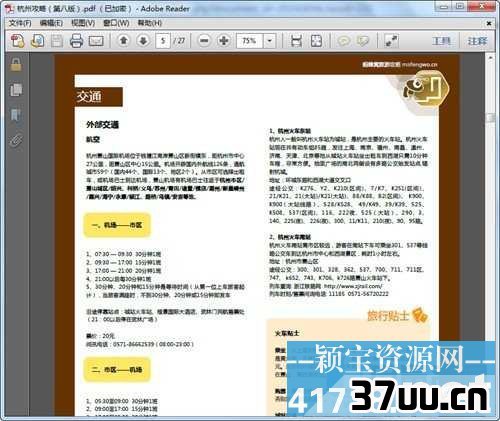Show the page thumbnails panel

[x=16, y=90]
